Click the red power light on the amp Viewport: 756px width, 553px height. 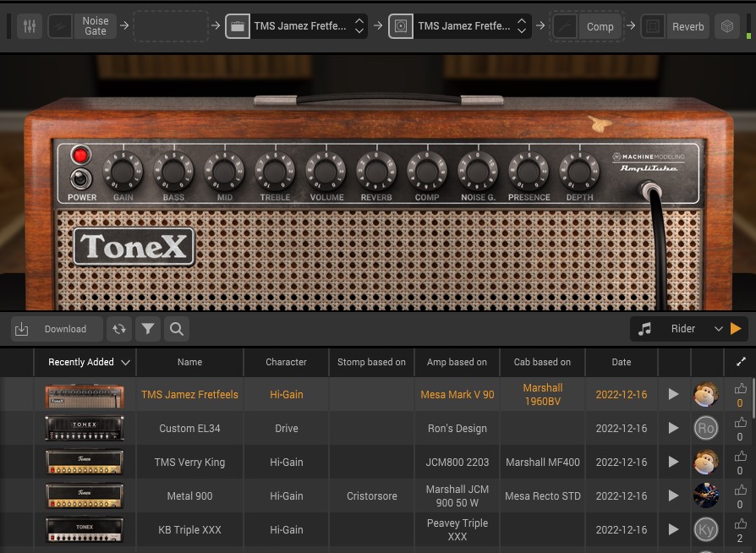pos(80,156)
